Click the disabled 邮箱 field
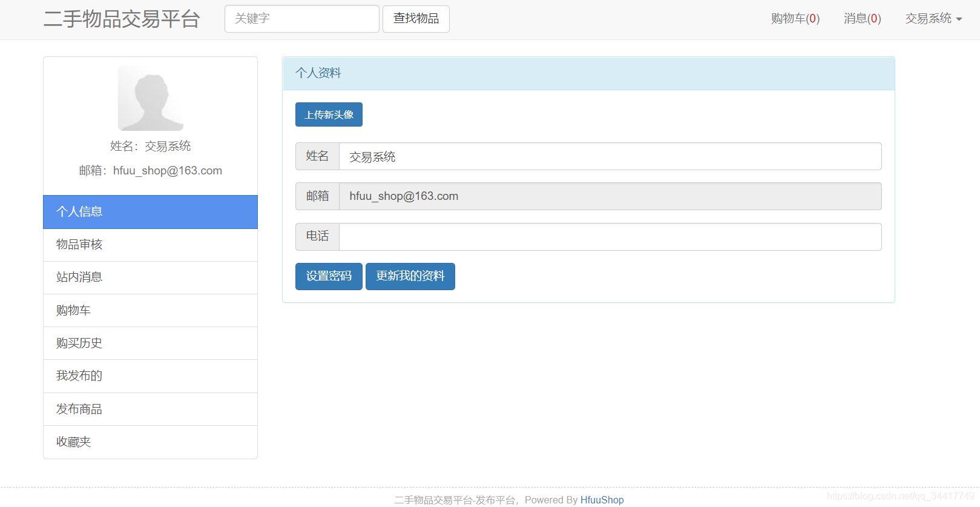980x507 pixels. click(610, 196)
